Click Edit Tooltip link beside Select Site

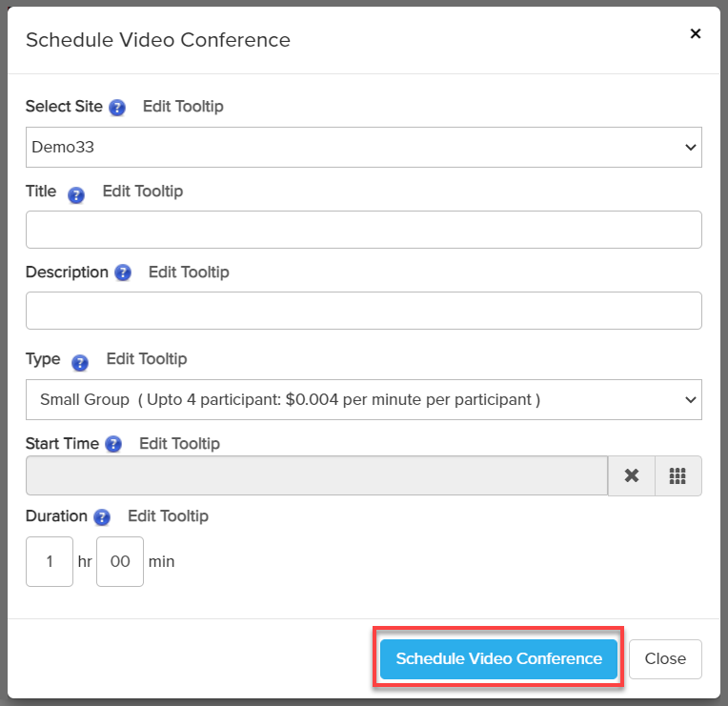pyautogui.click(x=183, y=107)
